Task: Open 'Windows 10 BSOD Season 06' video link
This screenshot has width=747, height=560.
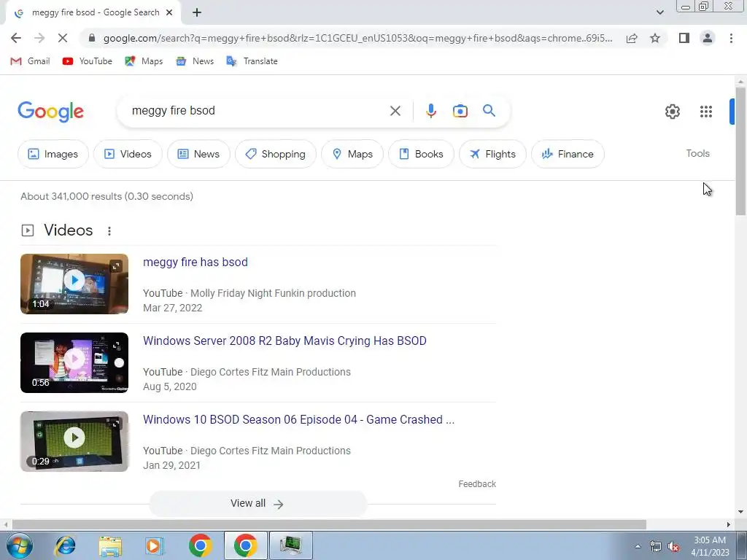Action: click(298, 419)
